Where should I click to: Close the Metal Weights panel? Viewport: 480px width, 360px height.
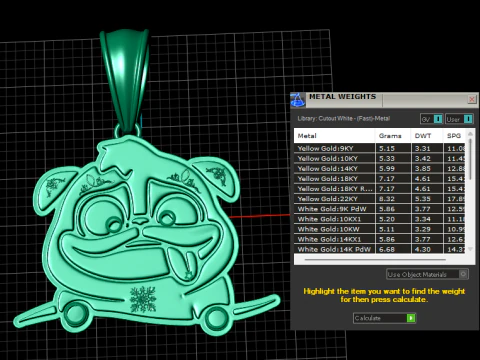pos(472,99)
